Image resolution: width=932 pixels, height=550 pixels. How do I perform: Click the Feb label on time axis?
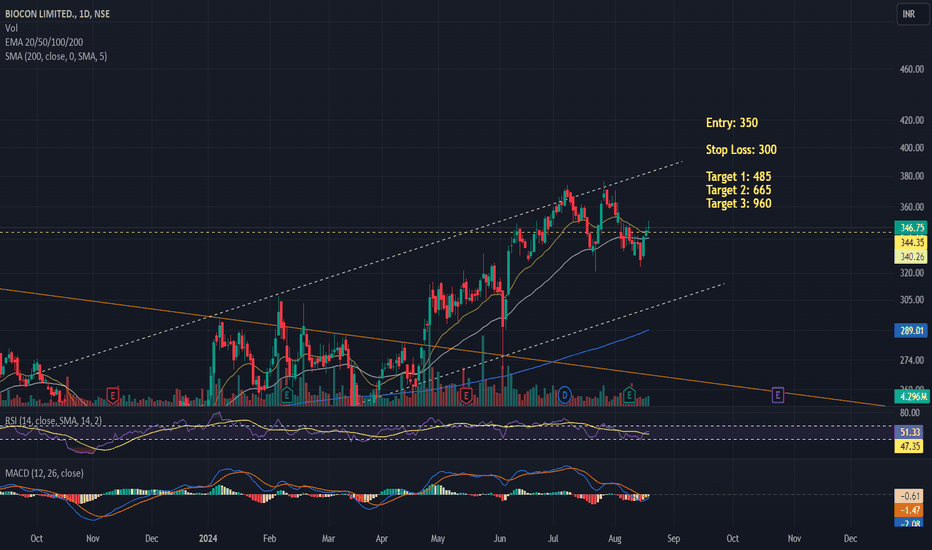(270, 539)
